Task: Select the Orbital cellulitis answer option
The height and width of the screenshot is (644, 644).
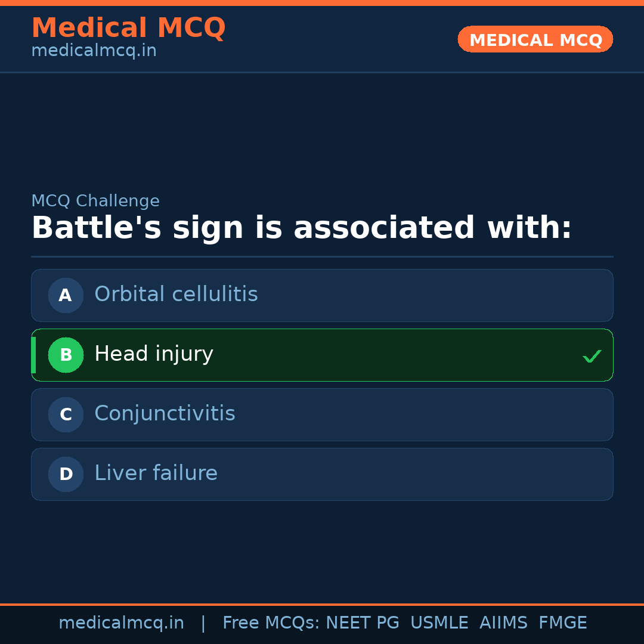Action: tap(322, 295)
